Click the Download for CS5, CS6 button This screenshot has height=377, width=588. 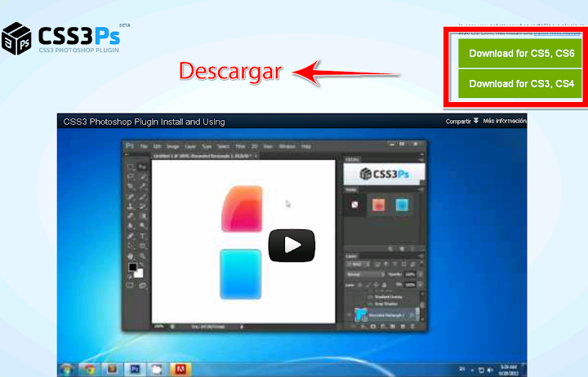[x=519, y=53]
